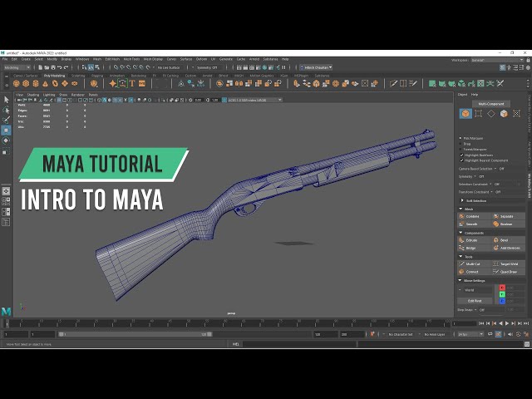Screen dimensions: 532x399
Task: Collapse the Components section
Action: coord(461,233)
